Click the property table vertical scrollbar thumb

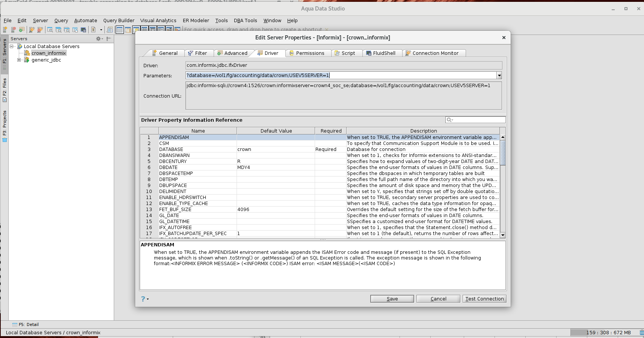click(503, 153)
